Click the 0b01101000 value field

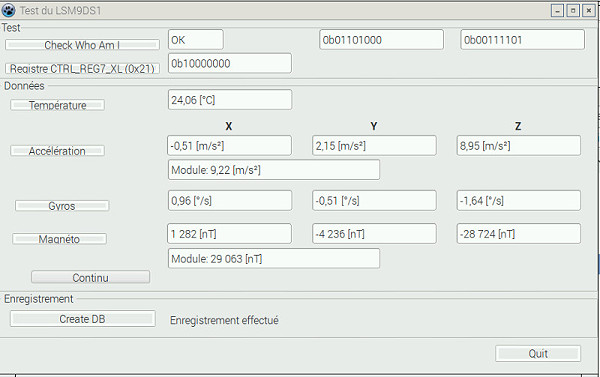(x=382, y=39)
